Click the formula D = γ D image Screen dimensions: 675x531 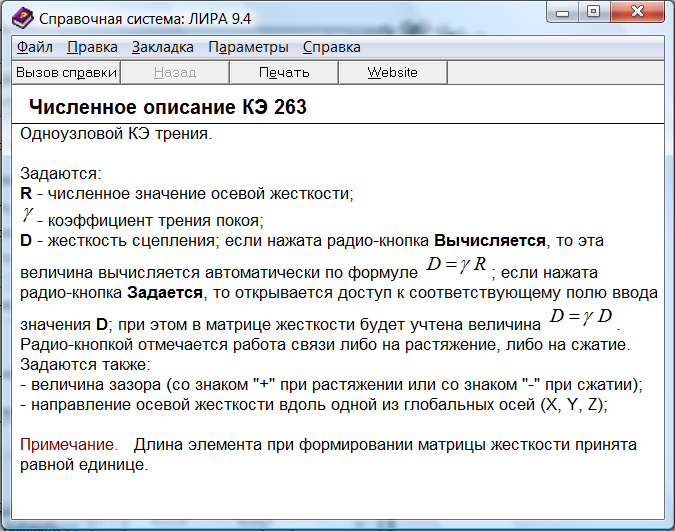[x=582, y=317]
